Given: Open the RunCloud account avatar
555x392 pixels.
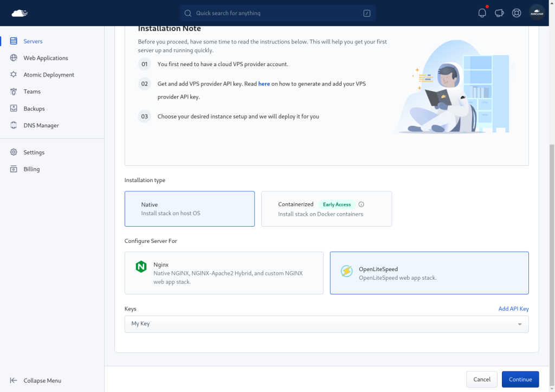Looking at the screenshot, I should point(537,13).
